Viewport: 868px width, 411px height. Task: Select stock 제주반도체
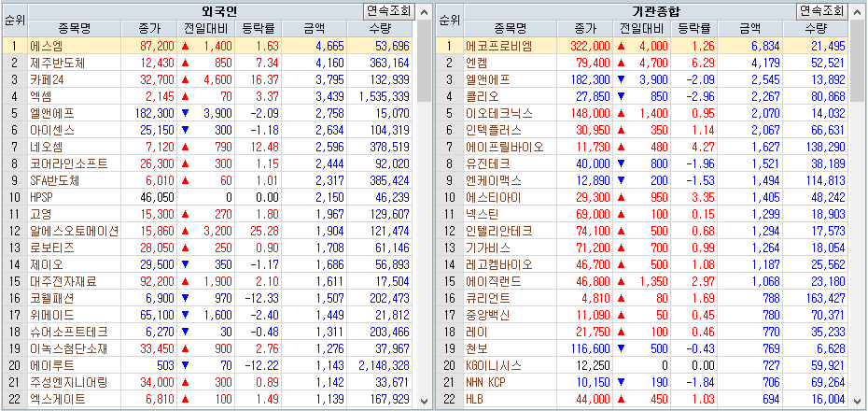click(x=58, y=63)
